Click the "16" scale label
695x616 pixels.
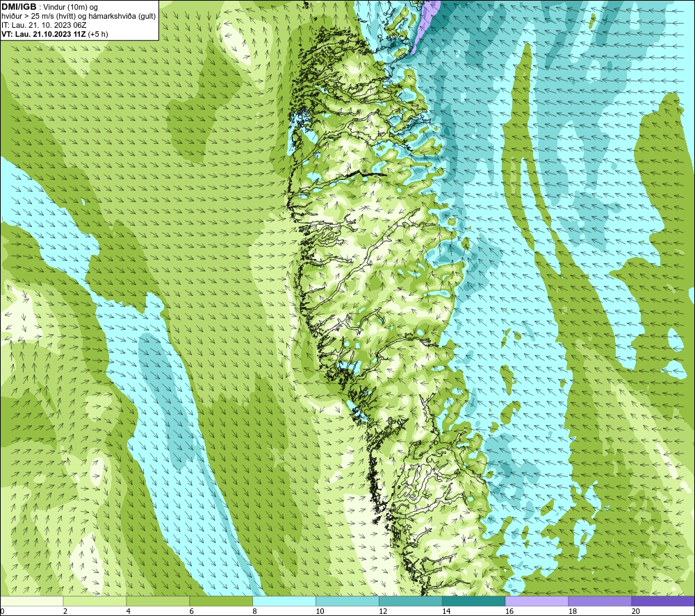click(x=509, y=611)
